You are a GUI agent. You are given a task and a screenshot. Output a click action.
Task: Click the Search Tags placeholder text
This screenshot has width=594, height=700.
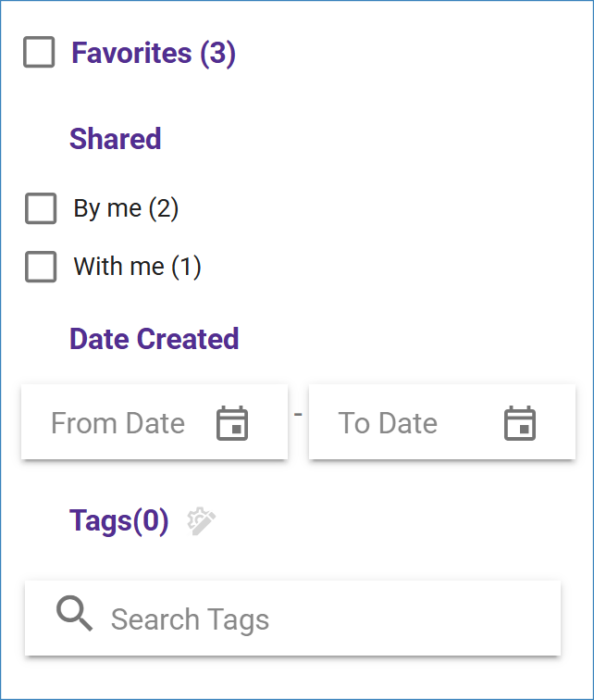pyautogui.click(x=190, y=619)
